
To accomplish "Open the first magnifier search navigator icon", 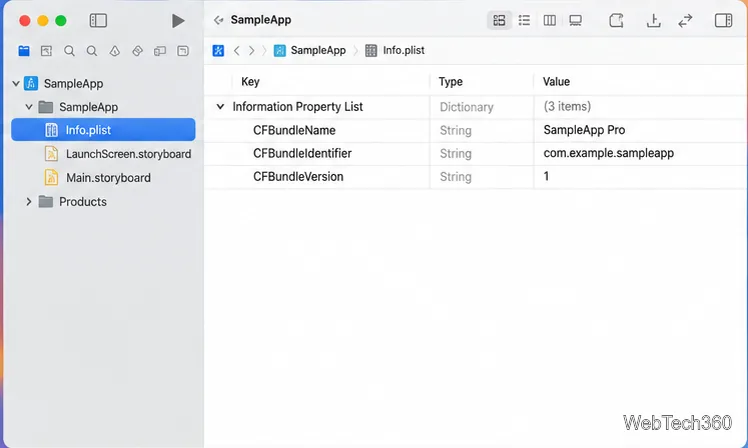I will tap(69, 51).
